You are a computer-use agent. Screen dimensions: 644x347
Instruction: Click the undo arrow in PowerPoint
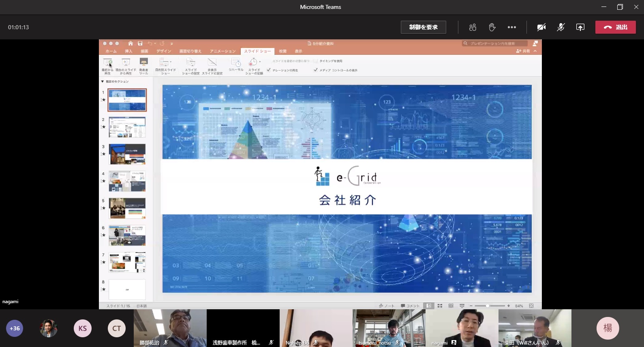[x=150, y=43]
